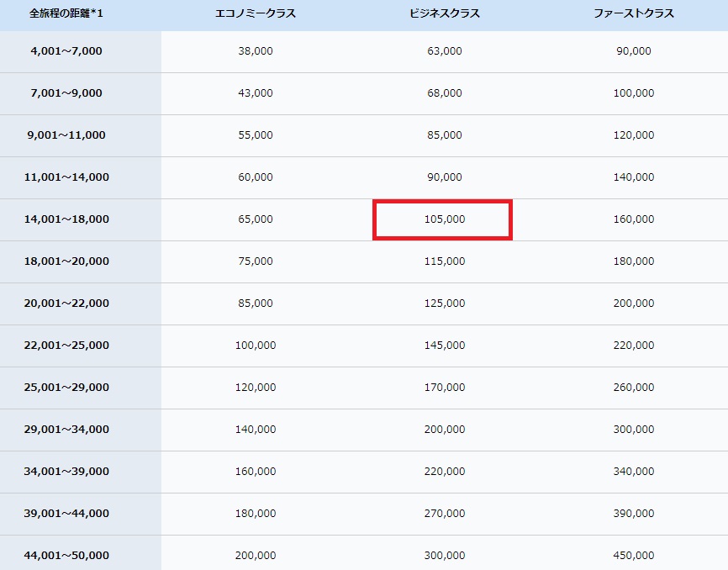
Task: Select business 85,000 in 9,001~11,000 row
Action: tap(445, 135)
